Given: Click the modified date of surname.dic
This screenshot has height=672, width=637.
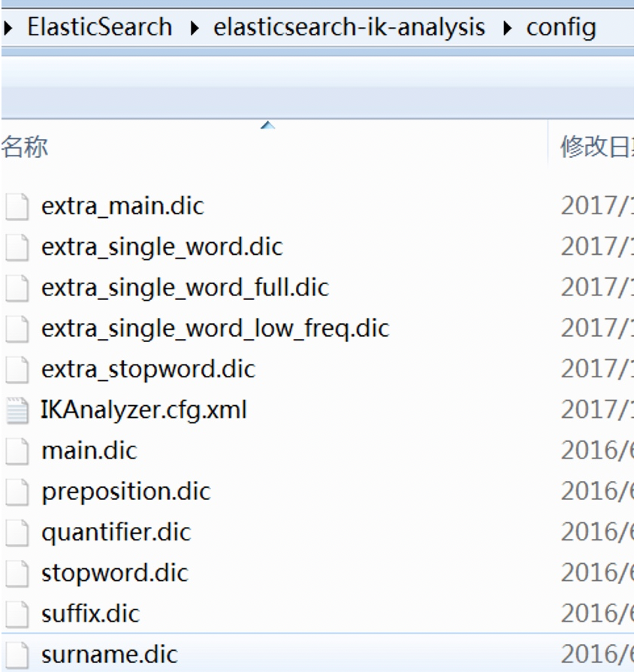Looking at the screenshot, I should click(597, 655).
